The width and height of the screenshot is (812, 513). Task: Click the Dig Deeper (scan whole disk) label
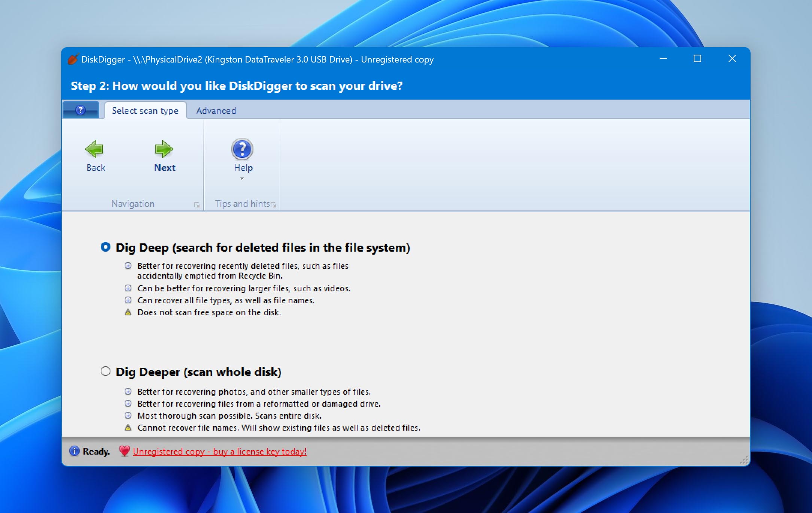(198, 372)
